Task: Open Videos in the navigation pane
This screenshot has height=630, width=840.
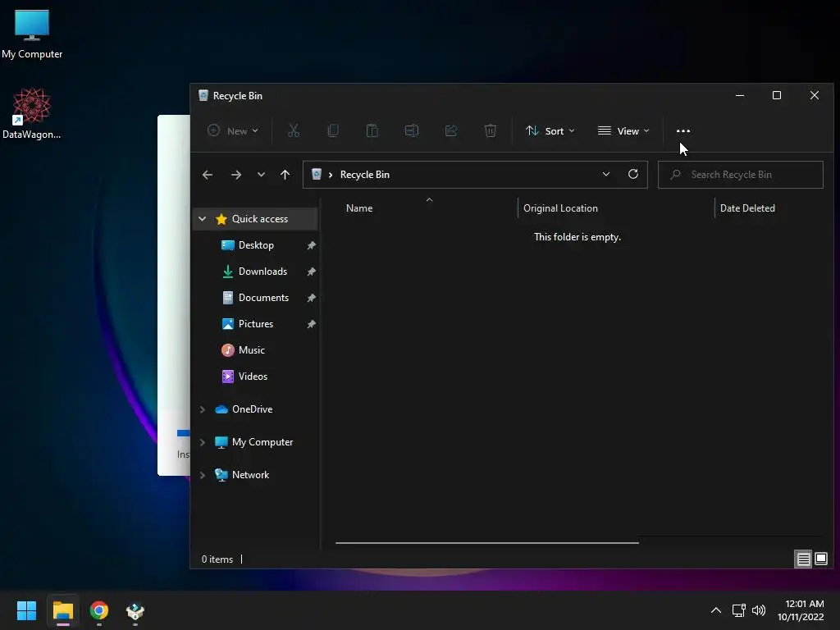Action: (253, 376)
